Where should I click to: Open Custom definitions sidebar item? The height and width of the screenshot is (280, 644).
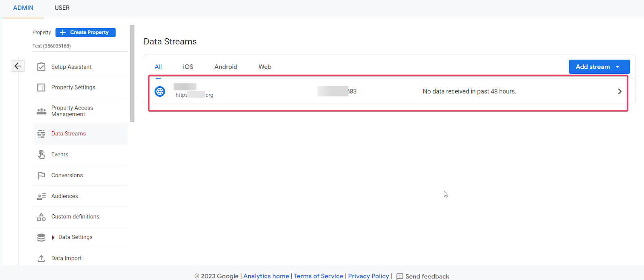[80, 217]
